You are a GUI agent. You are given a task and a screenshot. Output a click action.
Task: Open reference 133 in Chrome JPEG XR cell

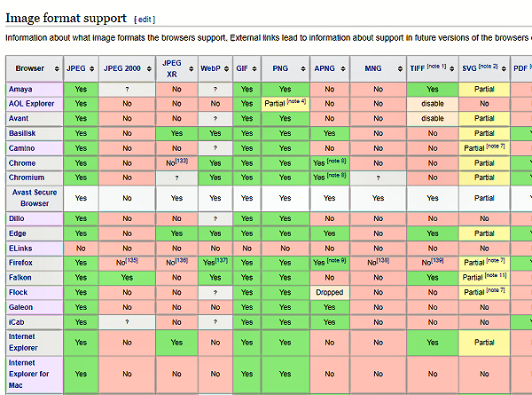(182, 161)
